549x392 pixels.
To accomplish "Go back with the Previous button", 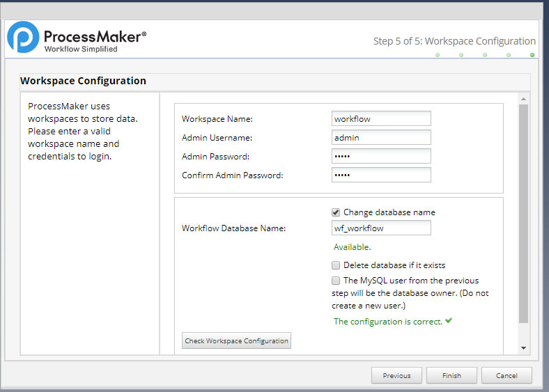I will [x=396, y=375].
